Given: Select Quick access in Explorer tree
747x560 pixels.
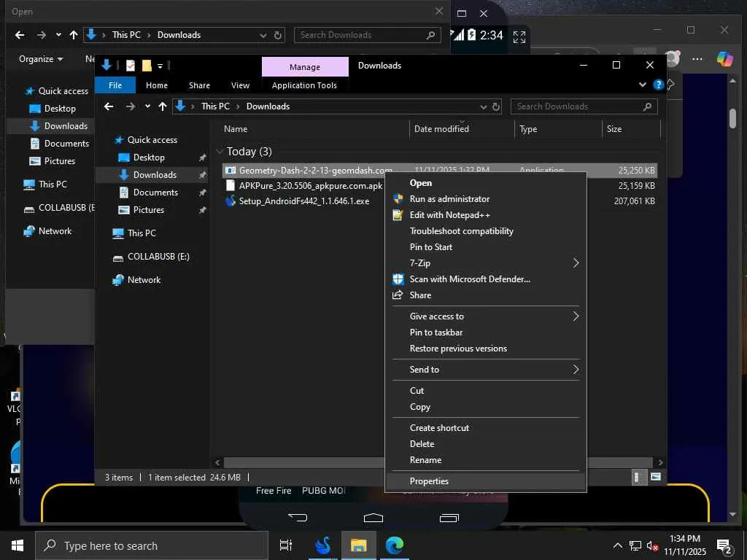Looking at the screenshot, I should (152, 140).
